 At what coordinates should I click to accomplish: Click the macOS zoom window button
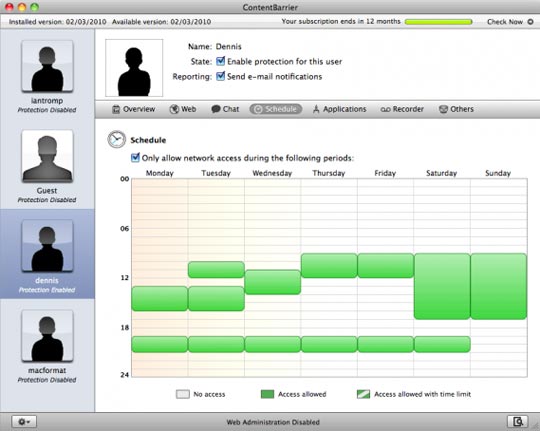[x=34, y=7]
